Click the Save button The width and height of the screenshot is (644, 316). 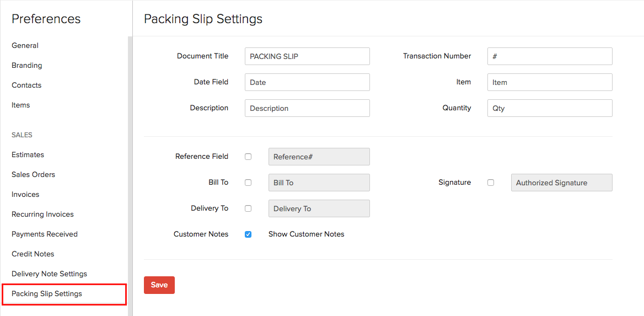click(159, 285)
